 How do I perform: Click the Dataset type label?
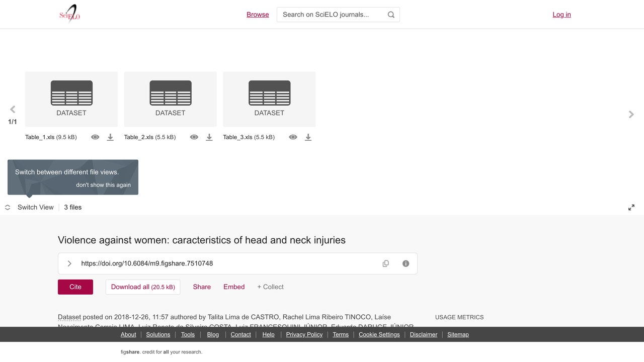69,317
